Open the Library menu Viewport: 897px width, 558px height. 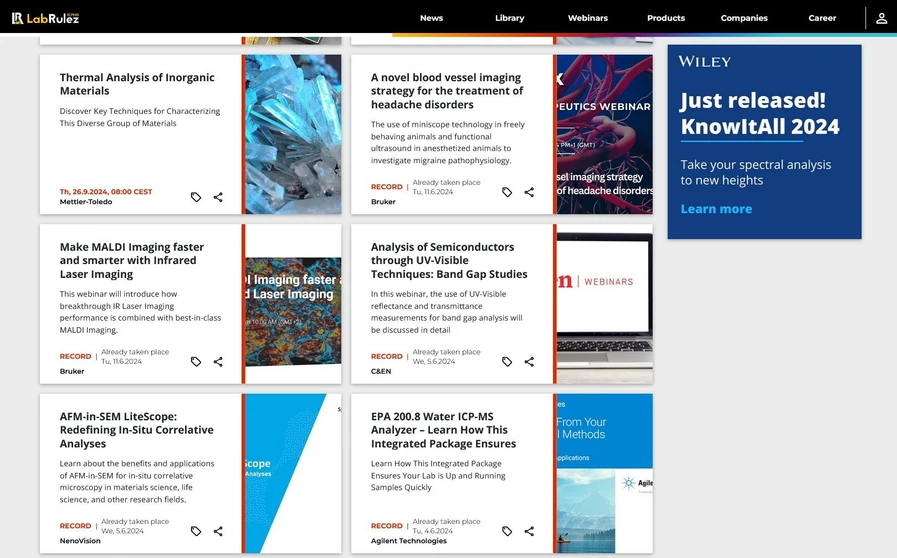509,18
